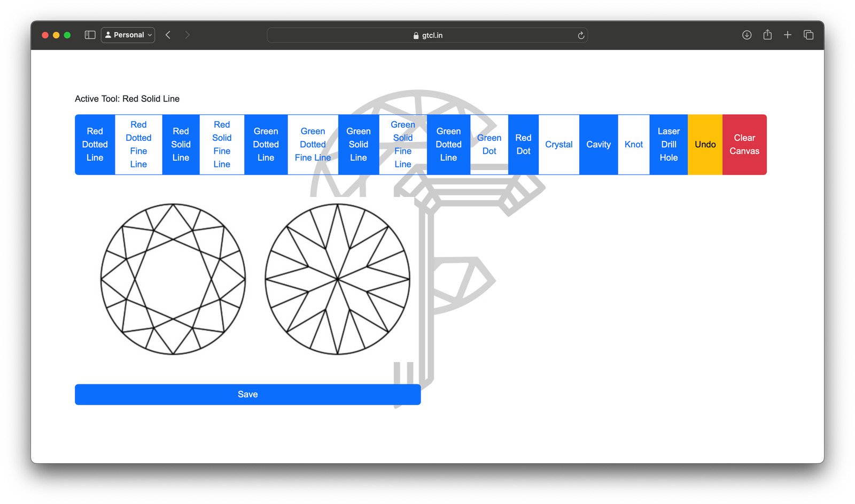Viewport: 855px width, 504px height.
Task: Open the Downloads icon in toolbar
Action: point(747,35)
